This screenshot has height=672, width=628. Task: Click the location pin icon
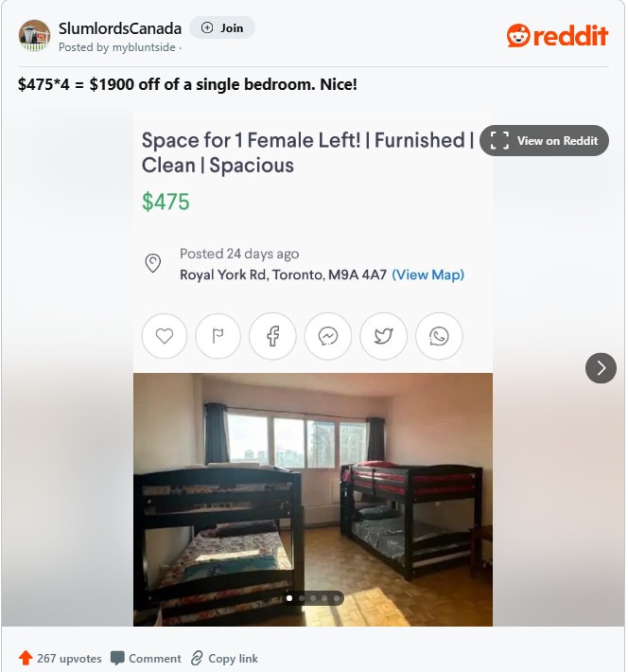[x=153, y=263]
